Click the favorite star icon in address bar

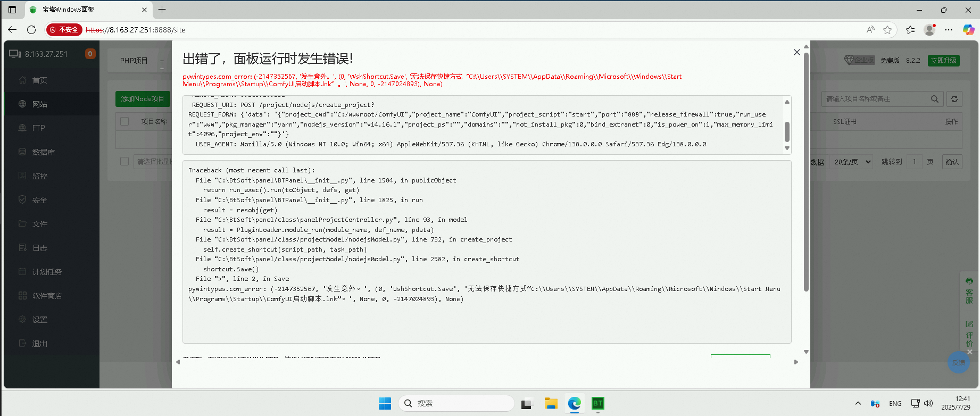click(887, 30)
